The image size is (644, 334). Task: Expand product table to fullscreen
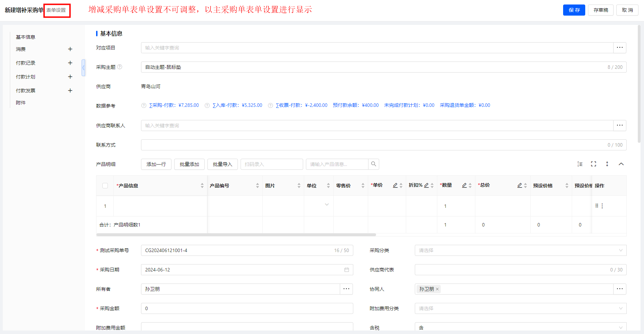click(x=594, y=164)
